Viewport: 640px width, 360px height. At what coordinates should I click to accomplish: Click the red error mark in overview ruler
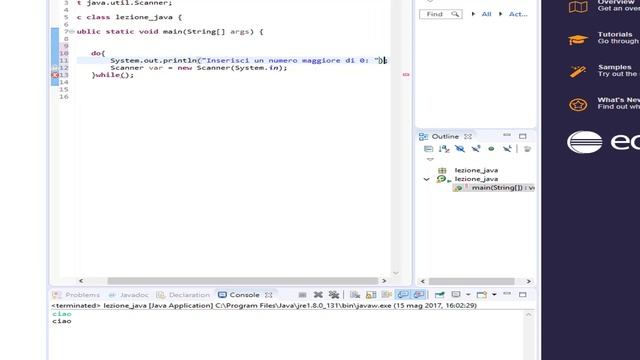406,75
